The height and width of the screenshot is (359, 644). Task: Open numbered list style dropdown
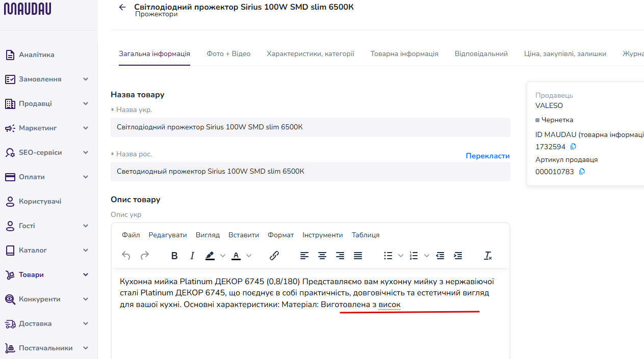coord(427,256)
